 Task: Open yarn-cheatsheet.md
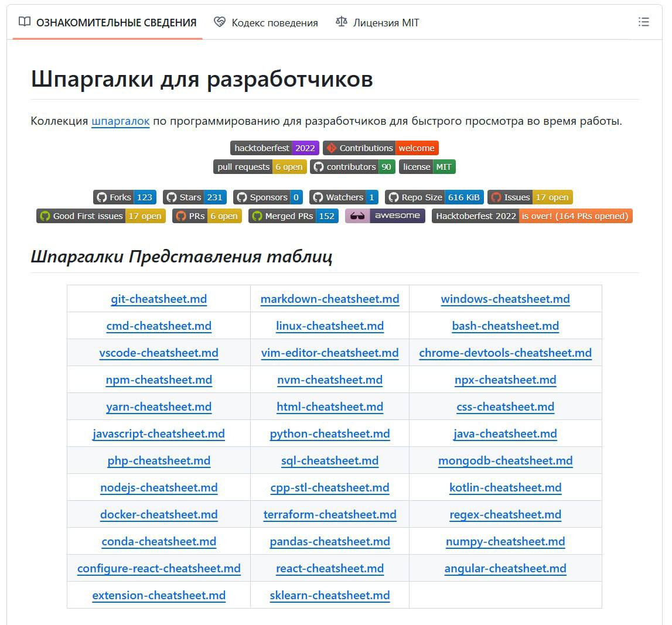(159, 407)
